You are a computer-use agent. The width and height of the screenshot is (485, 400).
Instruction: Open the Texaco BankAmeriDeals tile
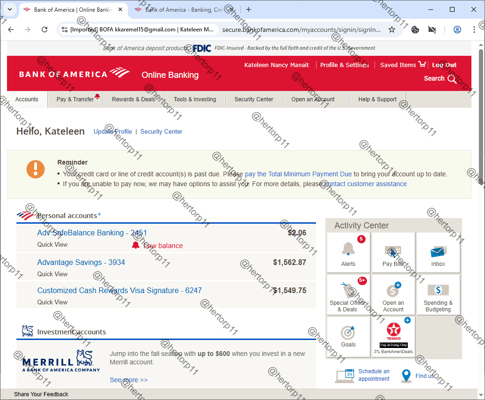(x=393, y=336)
